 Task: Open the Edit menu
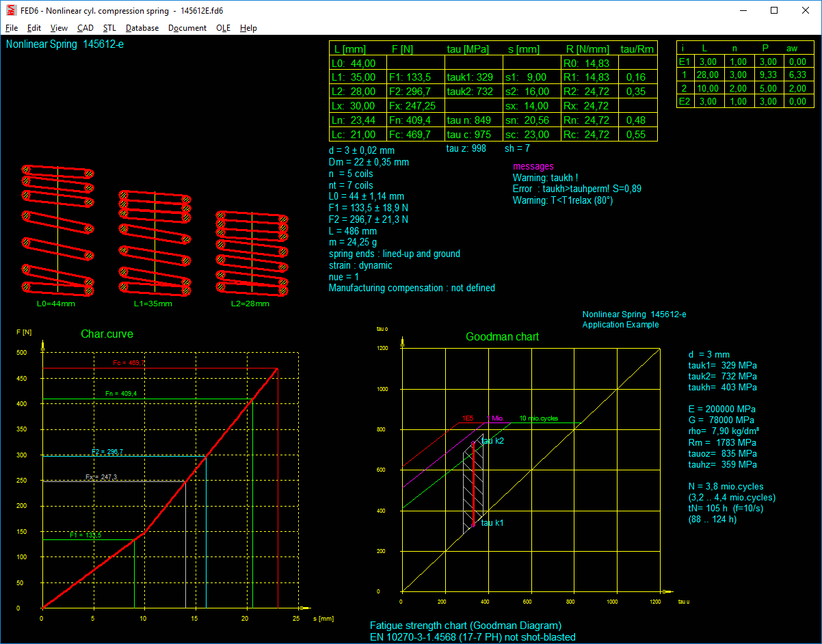click(x=34, y=28)
